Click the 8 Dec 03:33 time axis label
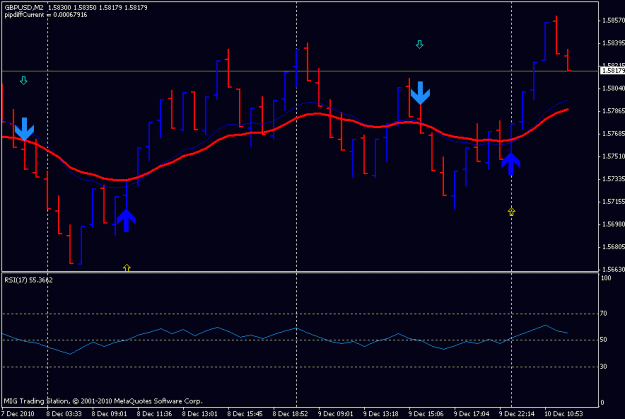This screenshot has width=625, height=419. 64,414
